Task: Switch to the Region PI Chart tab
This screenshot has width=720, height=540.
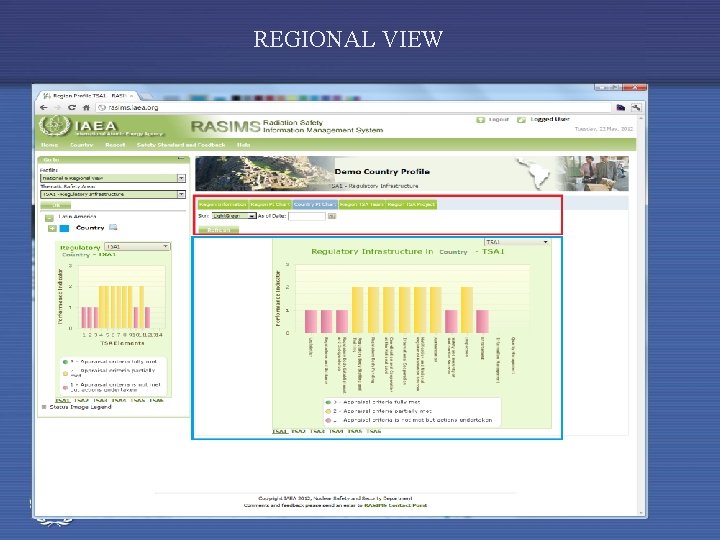Action: (270, 204)
